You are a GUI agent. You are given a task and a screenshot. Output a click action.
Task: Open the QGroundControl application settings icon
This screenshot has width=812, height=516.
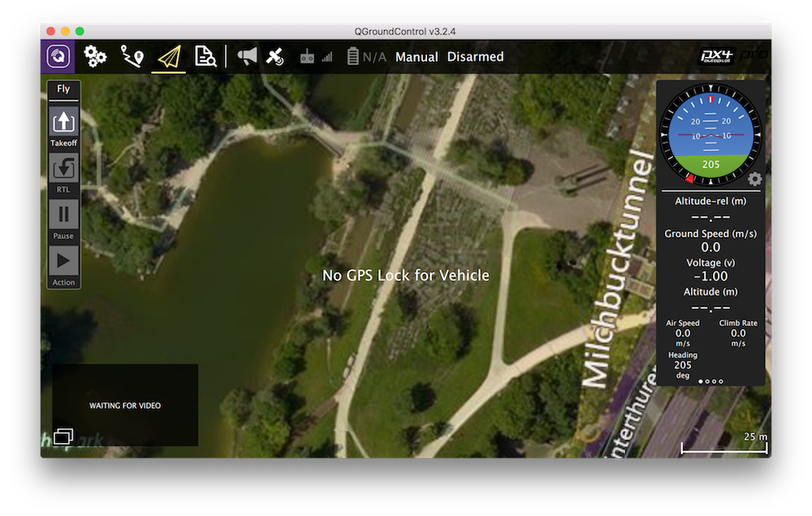(x=58, y=57)
